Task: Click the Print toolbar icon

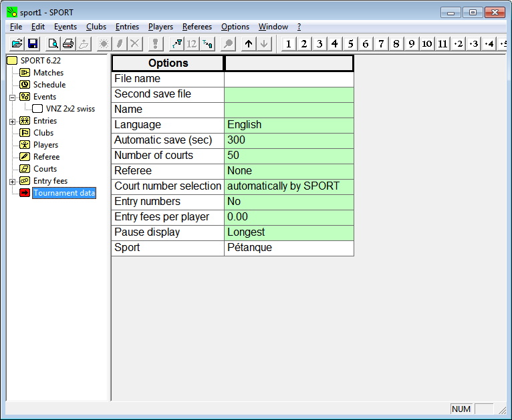Action: coord(68,44)
